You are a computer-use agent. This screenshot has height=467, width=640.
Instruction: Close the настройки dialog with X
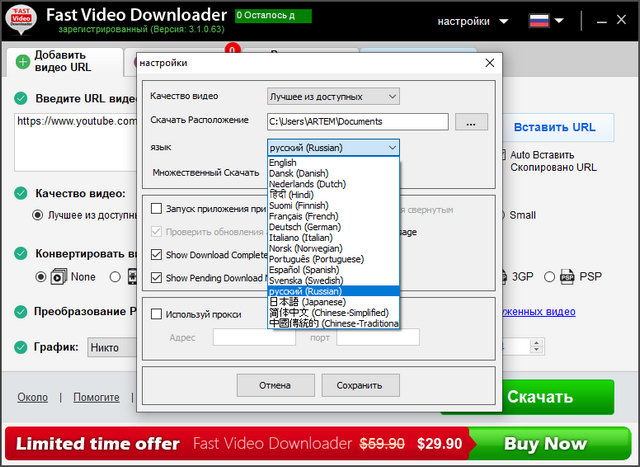tap(489, 63)
